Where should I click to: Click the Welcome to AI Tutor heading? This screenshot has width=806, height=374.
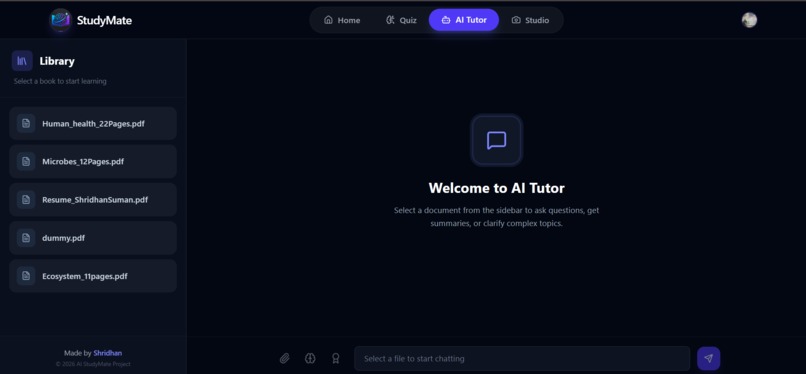pos(497,188)
